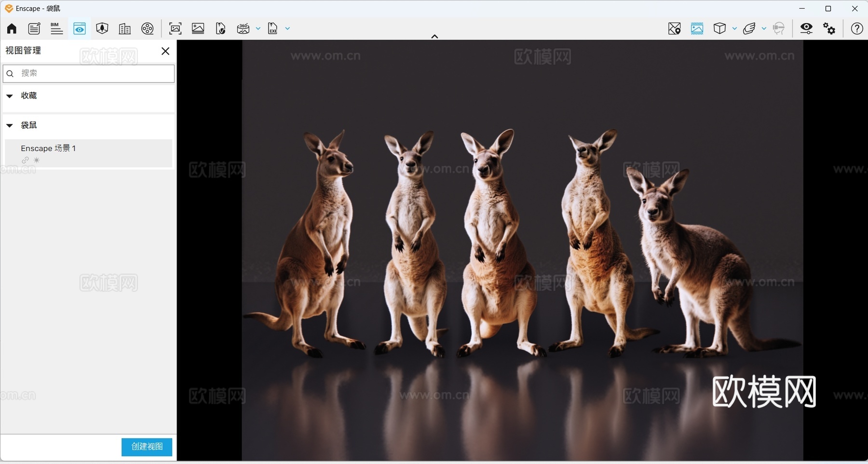Viewport: 868px width, 464px height.
Task: Open the help question mark
Action: pyautogui.click(x=857, y=28)
